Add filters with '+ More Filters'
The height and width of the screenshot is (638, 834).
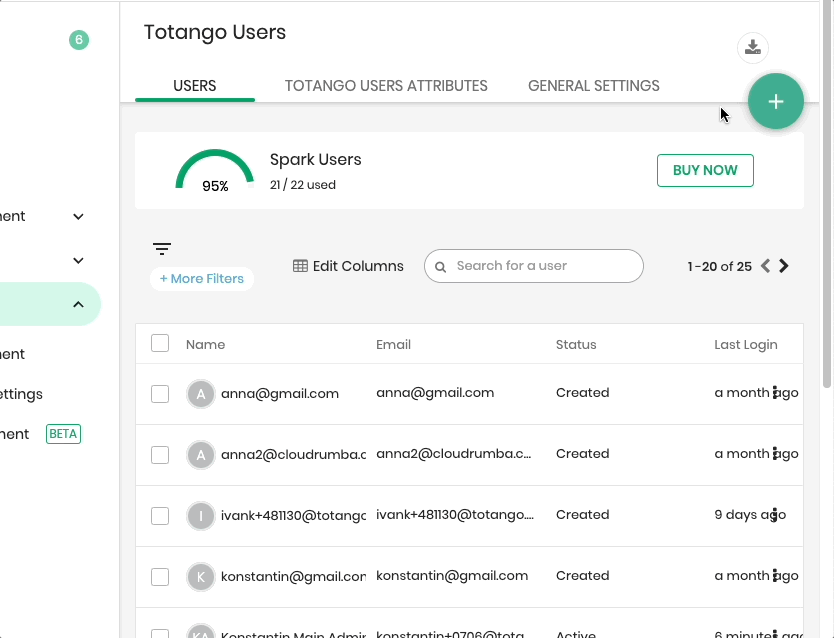202,279
